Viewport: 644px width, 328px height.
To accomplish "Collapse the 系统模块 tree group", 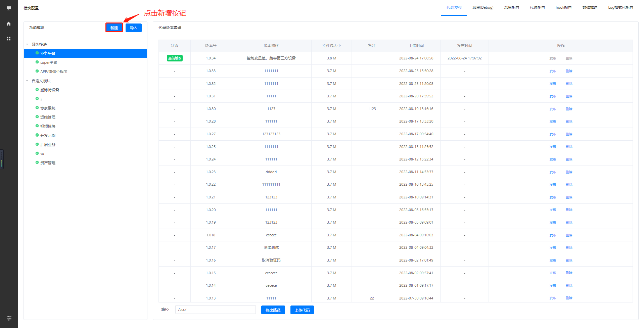I will pyautogui.click(x=27, y=44).
